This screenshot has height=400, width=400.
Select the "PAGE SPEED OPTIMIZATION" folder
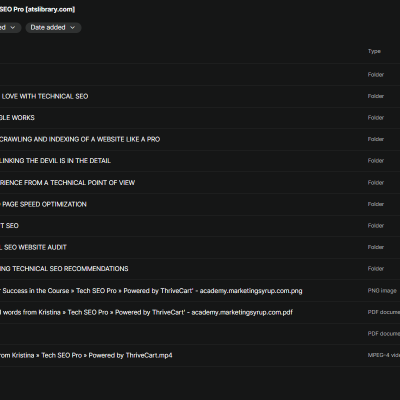pyautogui.click(x=200, y=204)
